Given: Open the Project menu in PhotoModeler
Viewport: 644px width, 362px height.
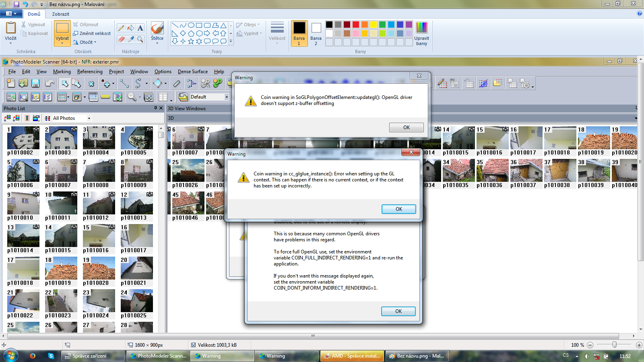Looking at the screenshot, I should (116, 72).
